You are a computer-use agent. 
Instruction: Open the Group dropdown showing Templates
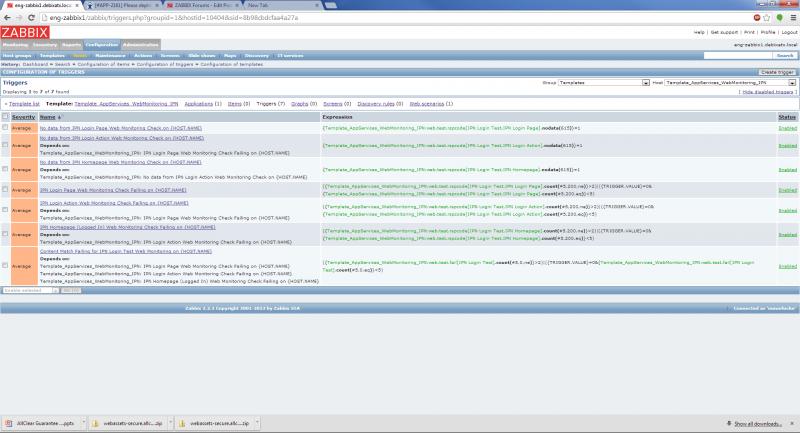(x=604, y=83)
